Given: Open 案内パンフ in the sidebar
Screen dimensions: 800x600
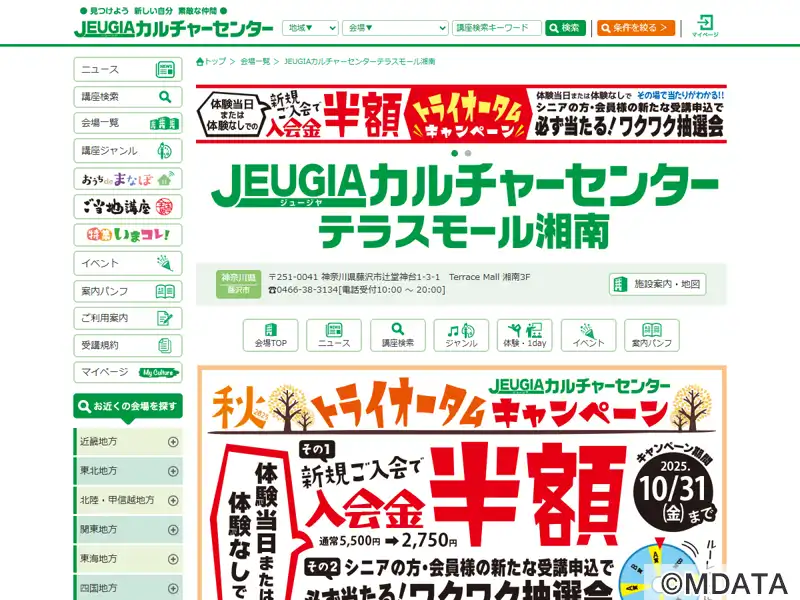Looking at the screenshot, I should pyautogui.click(x=128, y=291).
